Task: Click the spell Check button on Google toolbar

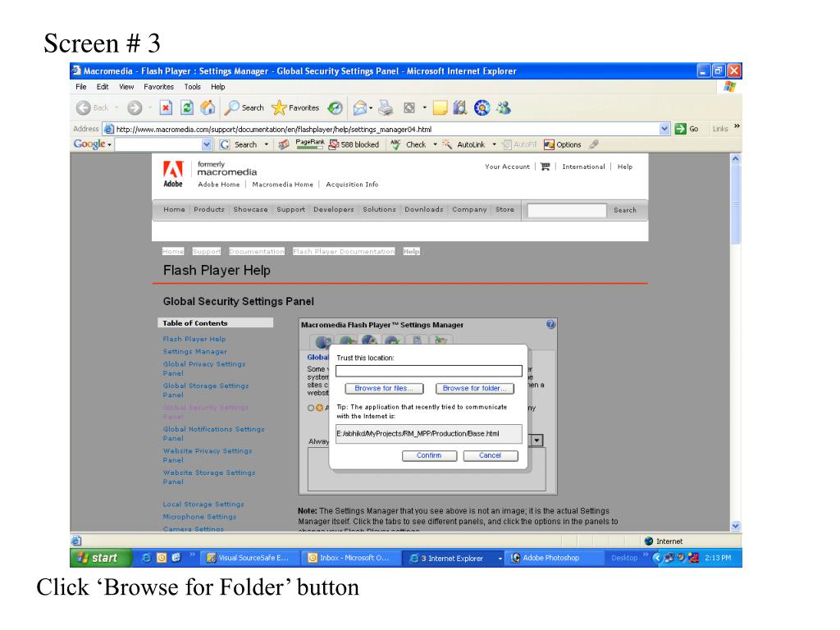Action: (409, 144)
